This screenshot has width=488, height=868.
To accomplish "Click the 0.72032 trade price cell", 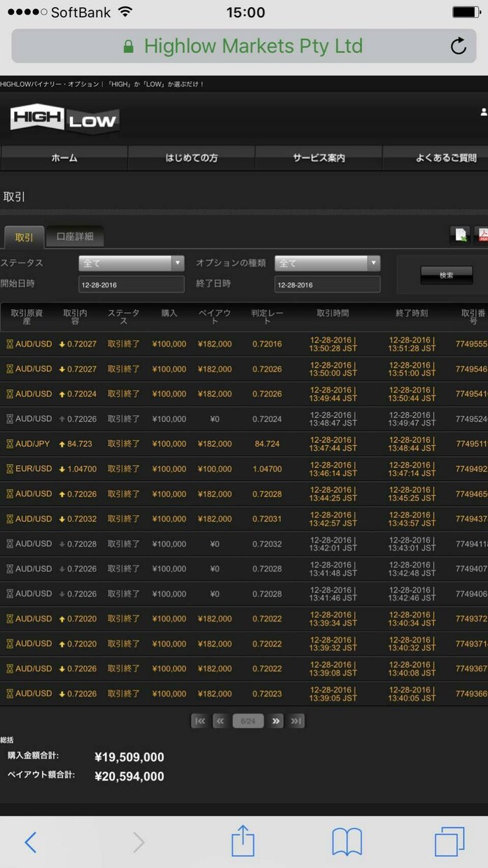I will [82, 519].
